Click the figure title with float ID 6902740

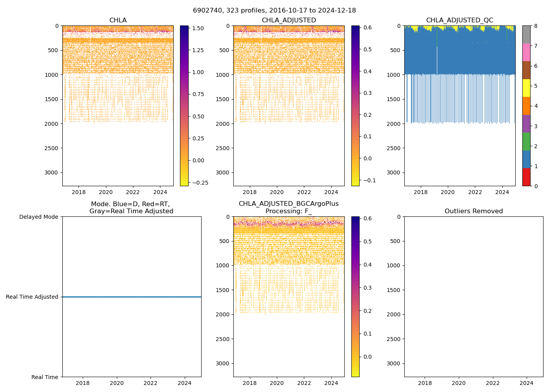pos(274,11)
